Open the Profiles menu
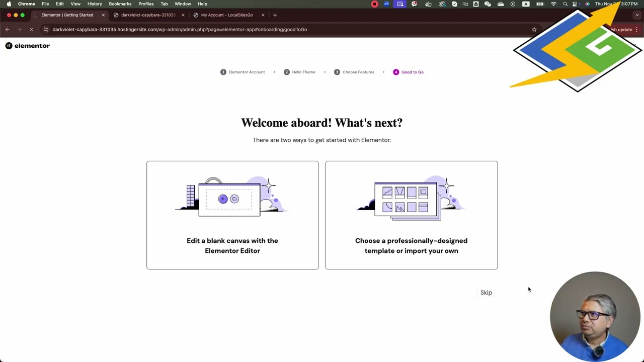The height and width of the screenshot is (362, 644). coord(146,4)
